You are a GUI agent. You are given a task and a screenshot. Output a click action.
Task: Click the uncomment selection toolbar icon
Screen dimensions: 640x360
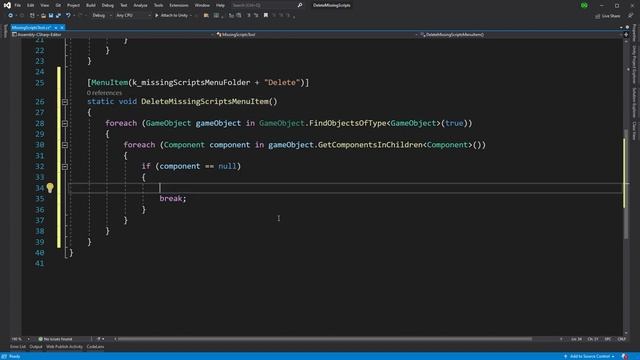[256, 16]
